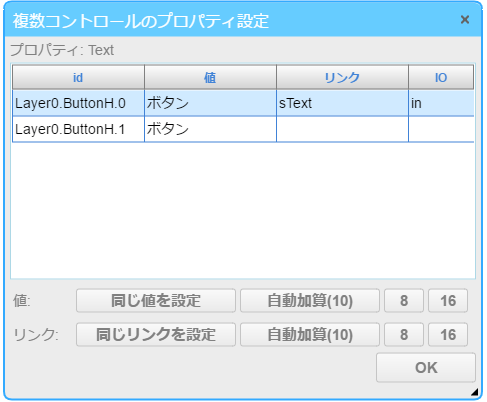This screenshot has height=402, width=487.
Task: Click the 'in' IO cell
Action: (441, 103)
